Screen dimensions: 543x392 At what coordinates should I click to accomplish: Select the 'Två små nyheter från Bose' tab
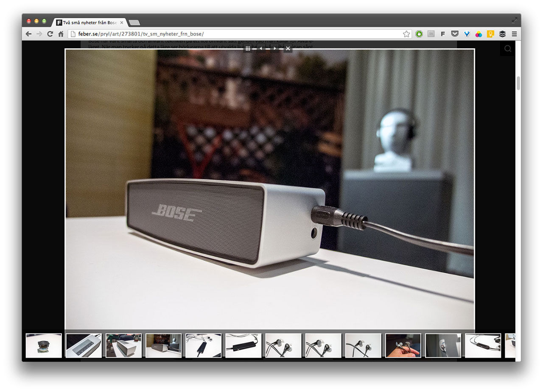pos(89,22)
